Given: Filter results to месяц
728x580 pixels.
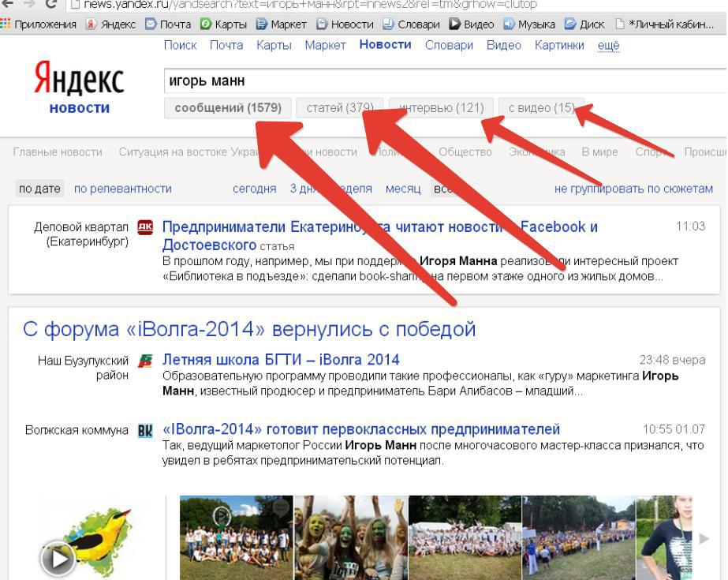Looking at the screenshot, I should pyautogui.click(x=403, y=189).
